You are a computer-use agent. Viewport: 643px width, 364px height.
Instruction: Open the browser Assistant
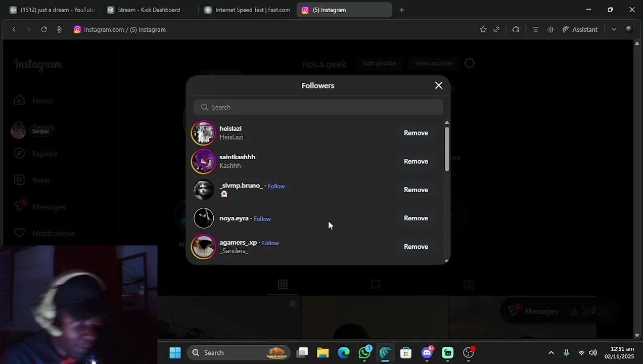tap(580, 29)
